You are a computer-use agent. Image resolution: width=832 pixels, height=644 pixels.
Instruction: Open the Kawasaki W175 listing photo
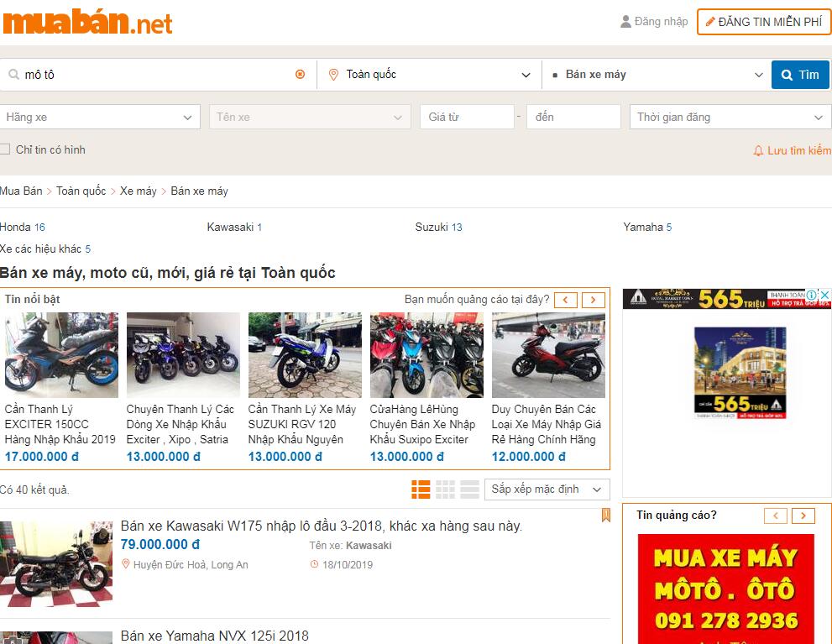56,564
